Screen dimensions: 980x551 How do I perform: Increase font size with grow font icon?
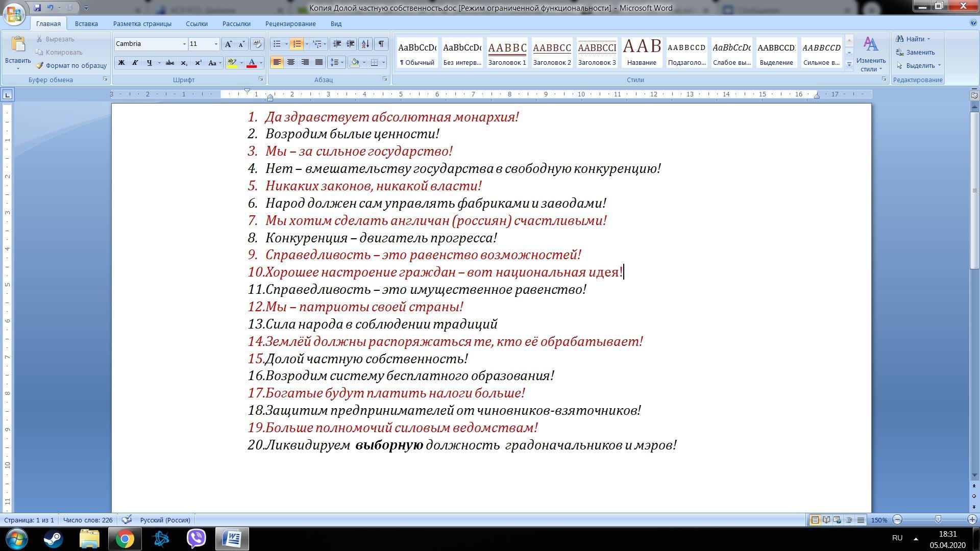pyautogui.click(x=228, y=44)
